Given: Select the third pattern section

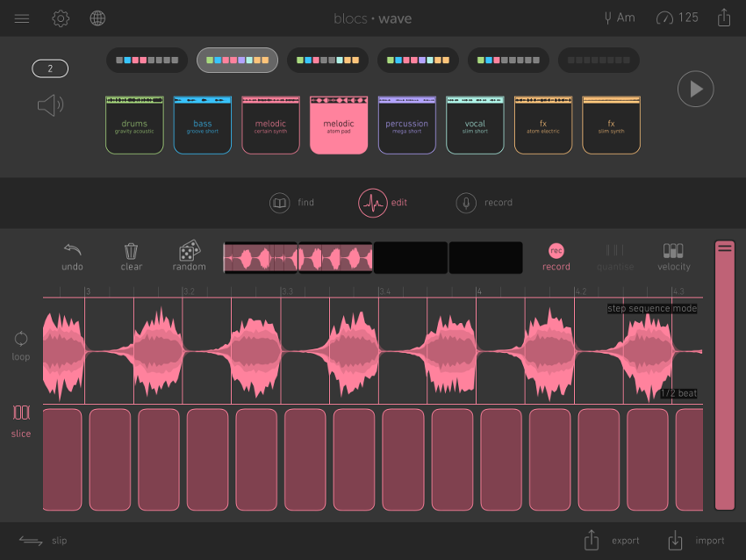Looking at the screenshot, I should (x=328, y=61).
